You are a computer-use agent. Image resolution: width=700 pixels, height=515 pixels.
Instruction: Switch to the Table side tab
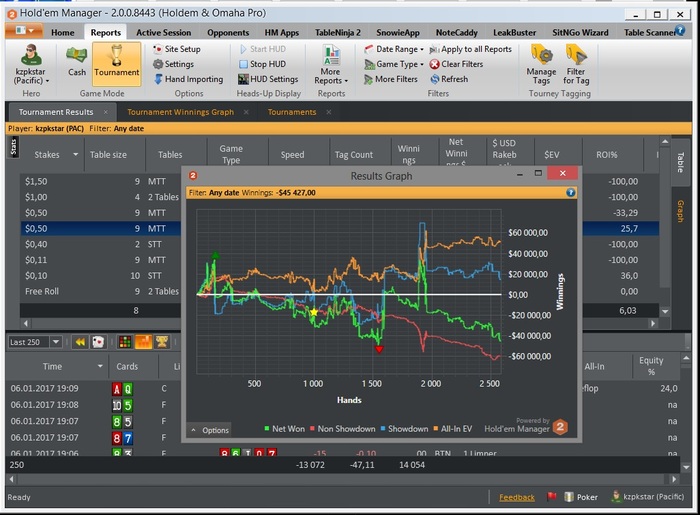(680, 162)
